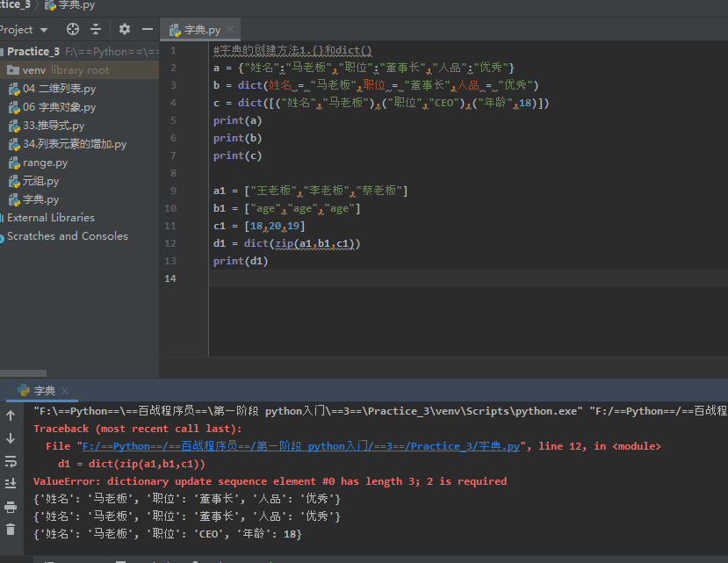Click line number 5 in the gutter
This screenshot has height=563, width=728.
[x=173, y=121]
